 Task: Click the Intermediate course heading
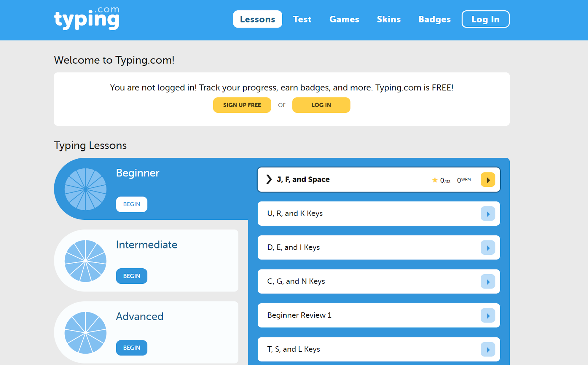[x=147, y=244]
